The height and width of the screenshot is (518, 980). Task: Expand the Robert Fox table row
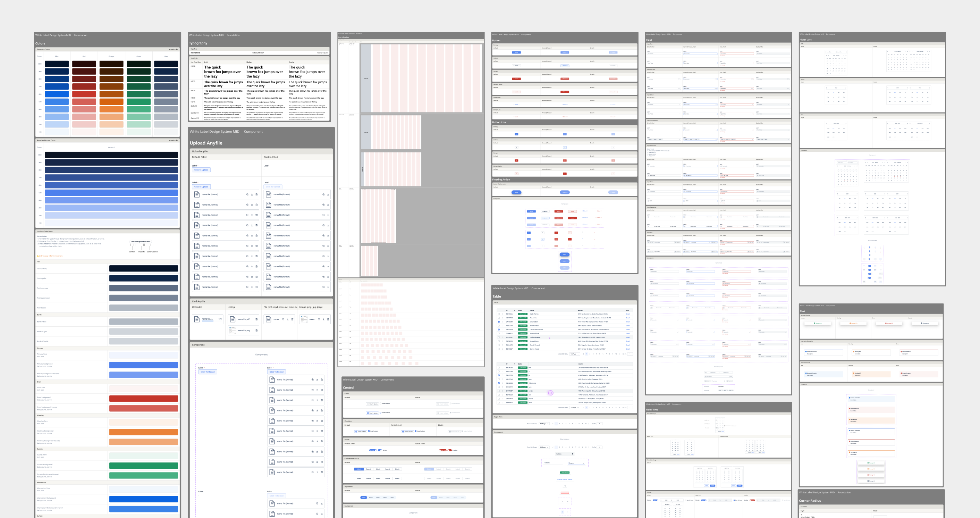tap(502, 318)
